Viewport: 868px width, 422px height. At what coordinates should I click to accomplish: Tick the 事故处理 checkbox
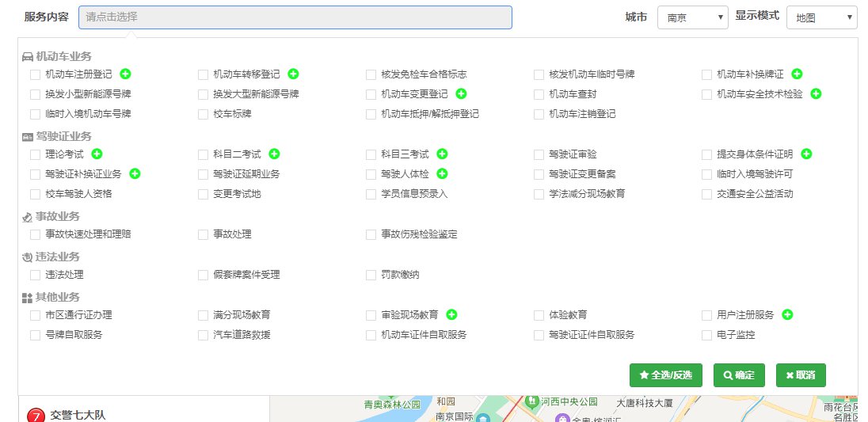[204, 234]
